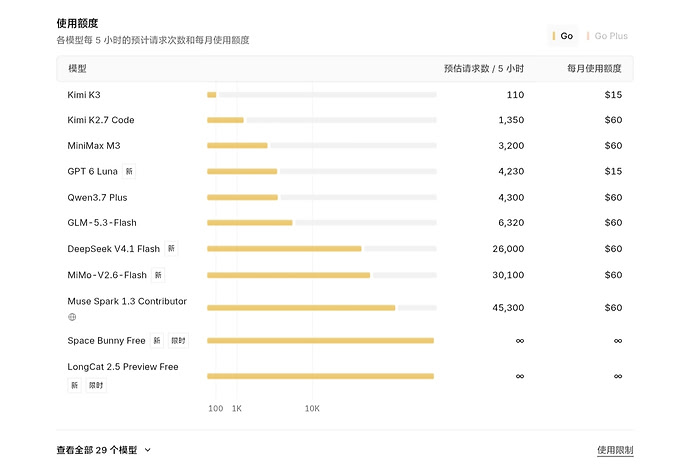The width and height of the screenshot is (690, 476).
Task: Click the chevron next to 查看全部 29 个模型
Action: click(147, 450)
